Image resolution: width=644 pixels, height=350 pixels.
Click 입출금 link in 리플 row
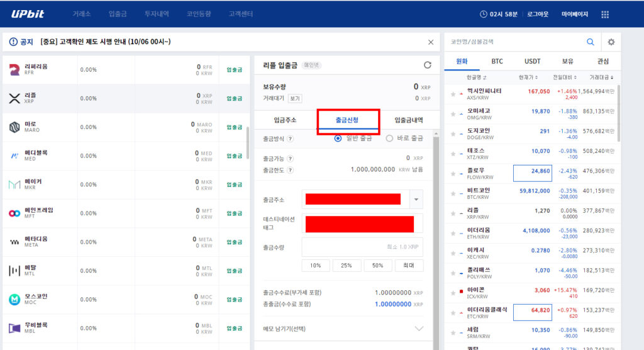(234, 98)
